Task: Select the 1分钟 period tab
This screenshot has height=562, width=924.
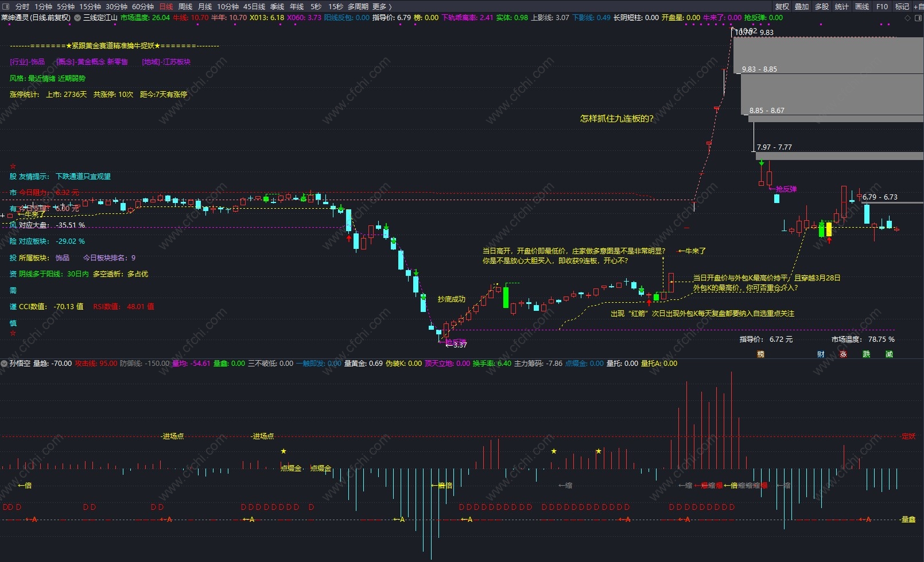Action: [43, 6]
